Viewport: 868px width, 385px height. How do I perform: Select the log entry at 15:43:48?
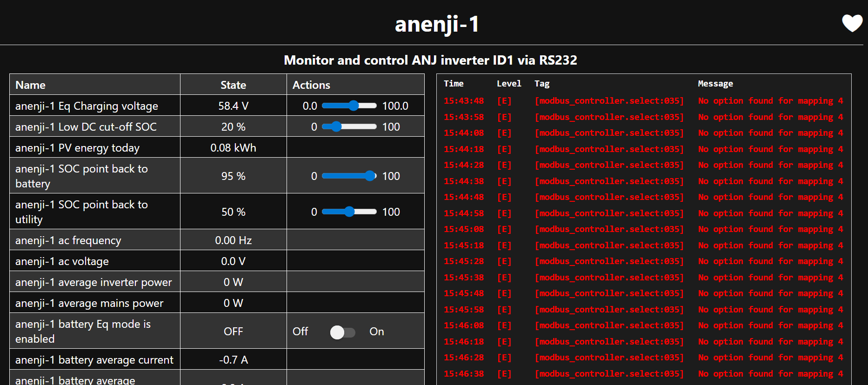coord(464,101)
